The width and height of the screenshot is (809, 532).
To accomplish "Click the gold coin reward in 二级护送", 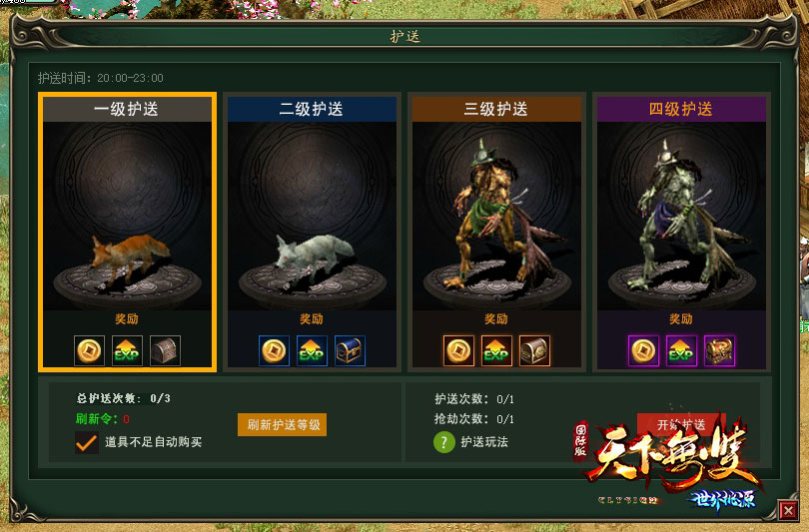I will (274, 350).
